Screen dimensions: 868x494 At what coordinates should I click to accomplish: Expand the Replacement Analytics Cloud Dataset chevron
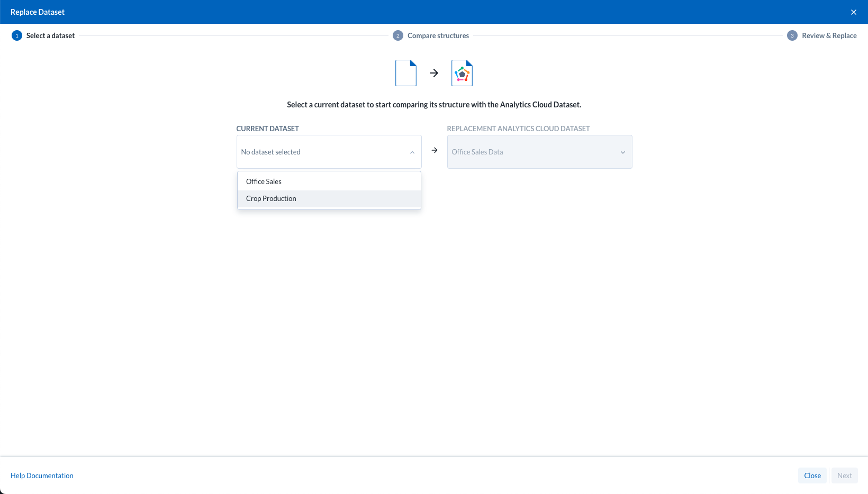tap(622, 152)
